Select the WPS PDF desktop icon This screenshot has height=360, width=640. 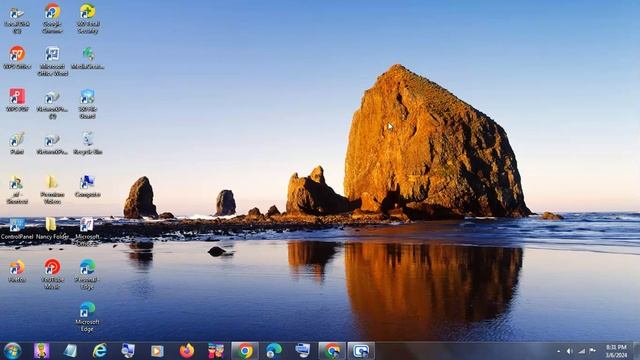tap(17, 100)
